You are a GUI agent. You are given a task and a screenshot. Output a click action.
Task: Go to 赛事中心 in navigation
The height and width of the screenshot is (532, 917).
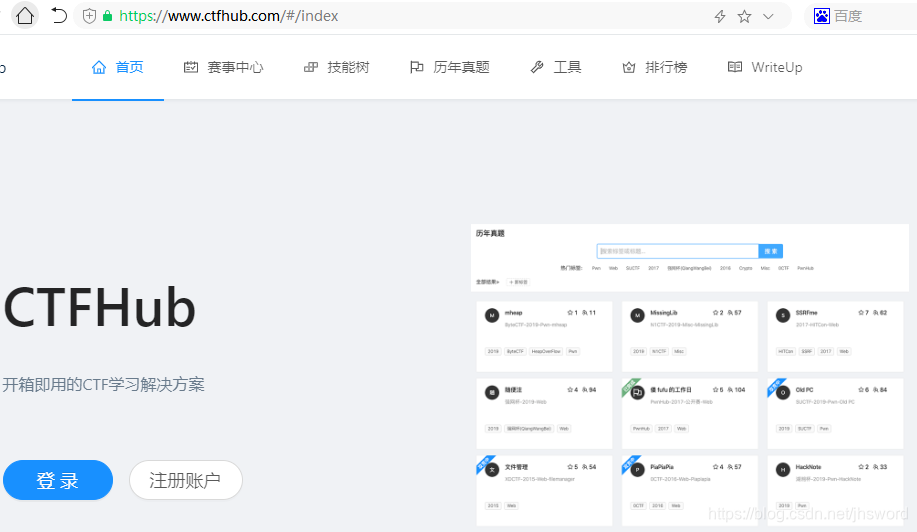(x=223, y=67)
